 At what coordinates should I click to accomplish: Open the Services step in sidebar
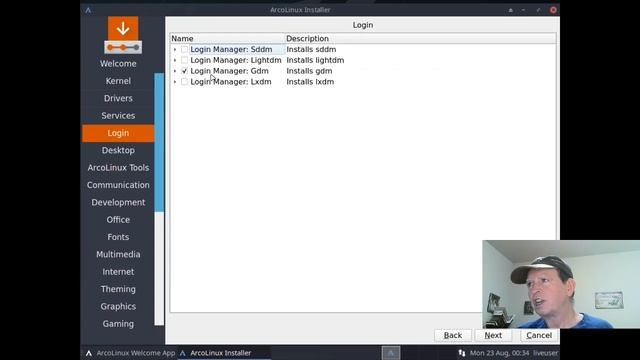pyautogui.click(x=118, y=116)
